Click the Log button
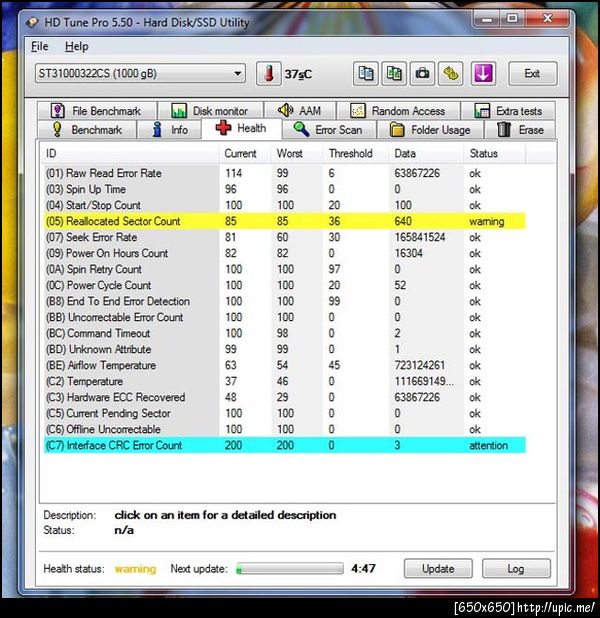This screenshot has width=600, height=618. pyautogui.click(x=516, y=569)
